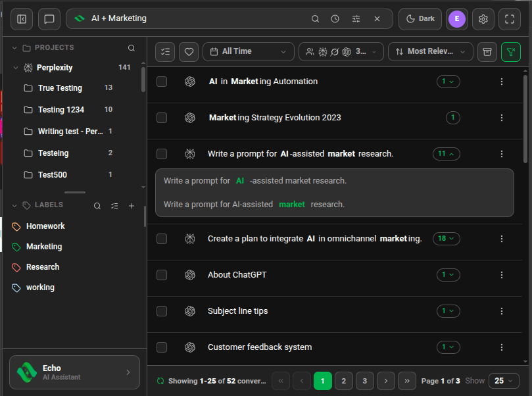Expand match count for About ChatGPT

pos(448,275)
